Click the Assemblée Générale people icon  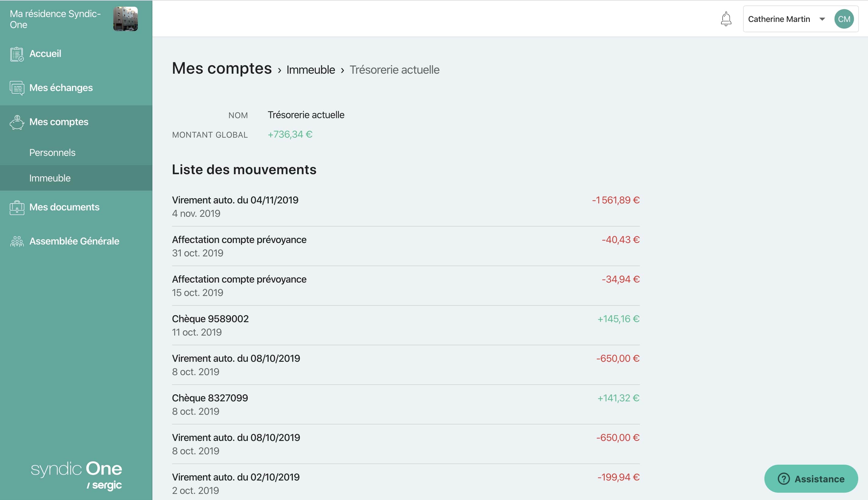(17, 241)
